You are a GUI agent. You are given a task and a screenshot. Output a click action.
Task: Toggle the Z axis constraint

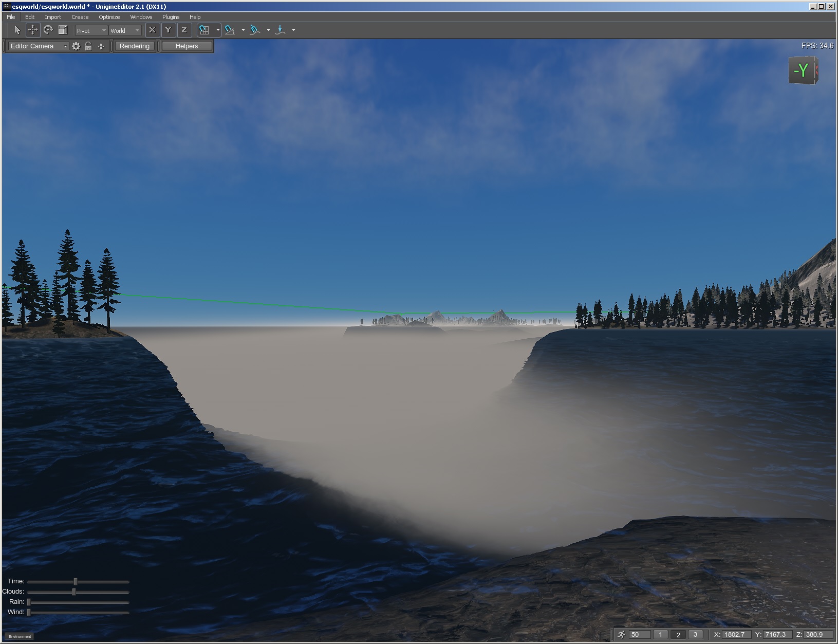pyautogui.click(x=184, y=30)
